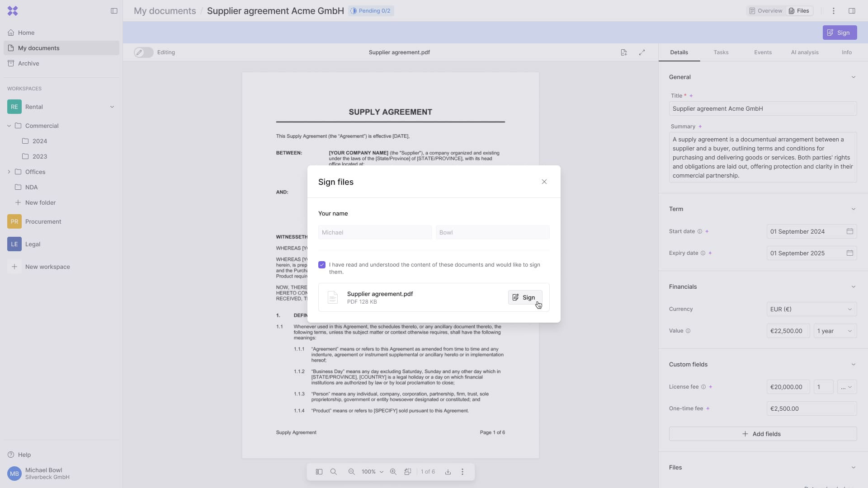Close the Sign files dialog
Viewport: 868px width, 488px height.
click(x=544, y=182)
